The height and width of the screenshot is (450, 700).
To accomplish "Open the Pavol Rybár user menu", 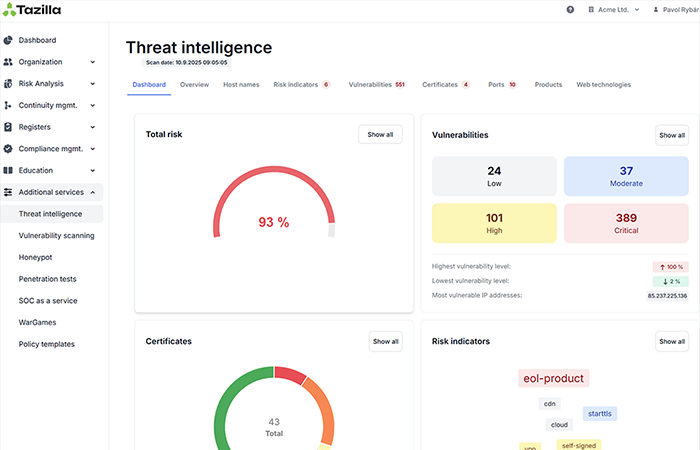I will tap(676, 9).
